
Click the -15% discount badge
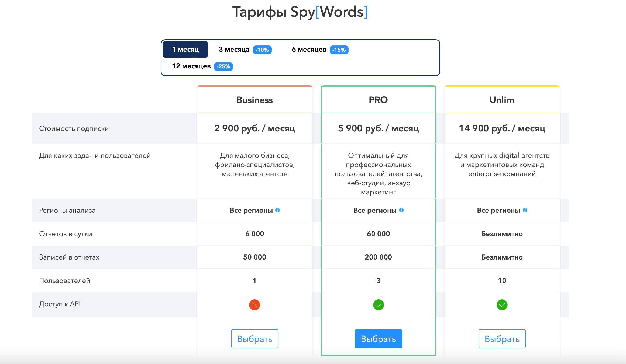tap(339, 50)
